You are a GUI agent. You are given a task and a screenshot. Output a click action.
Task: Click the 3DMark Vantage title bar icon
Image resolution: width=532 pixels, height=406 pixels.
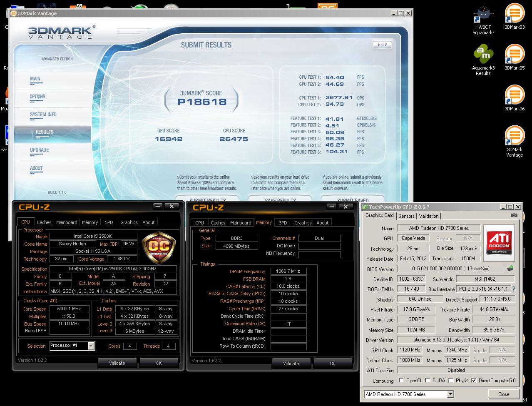click(x=13, y=13)
